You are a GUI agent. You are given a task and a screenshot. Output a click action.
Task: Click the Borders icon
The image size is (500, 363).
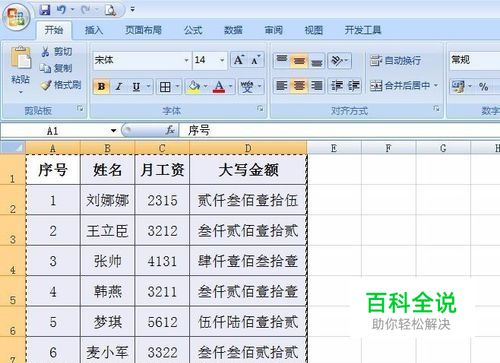coord(165,87)
